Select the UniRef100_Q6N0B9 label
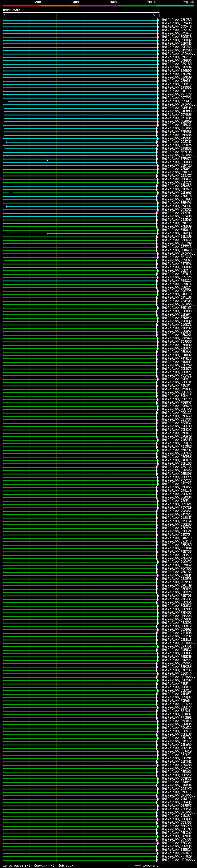The height and width of the screenshot is (868, 197). tap(177, 186)
